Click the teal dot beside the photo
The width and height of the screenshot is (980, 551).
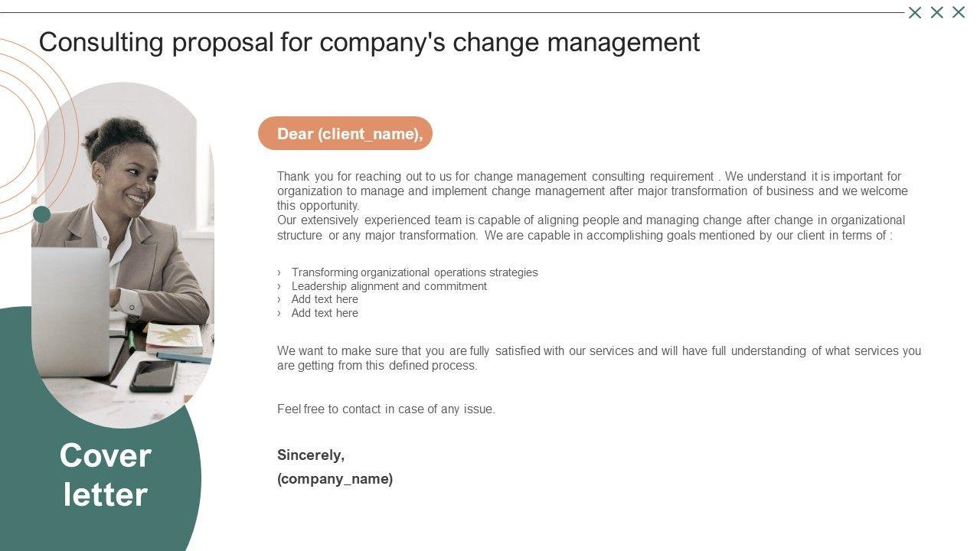pyautogui.click(x=42, y=214)
